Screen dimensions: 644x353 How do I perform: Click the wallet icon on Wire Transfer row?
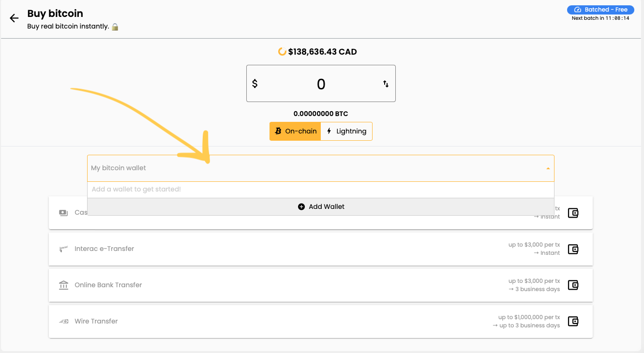(573, 322)
